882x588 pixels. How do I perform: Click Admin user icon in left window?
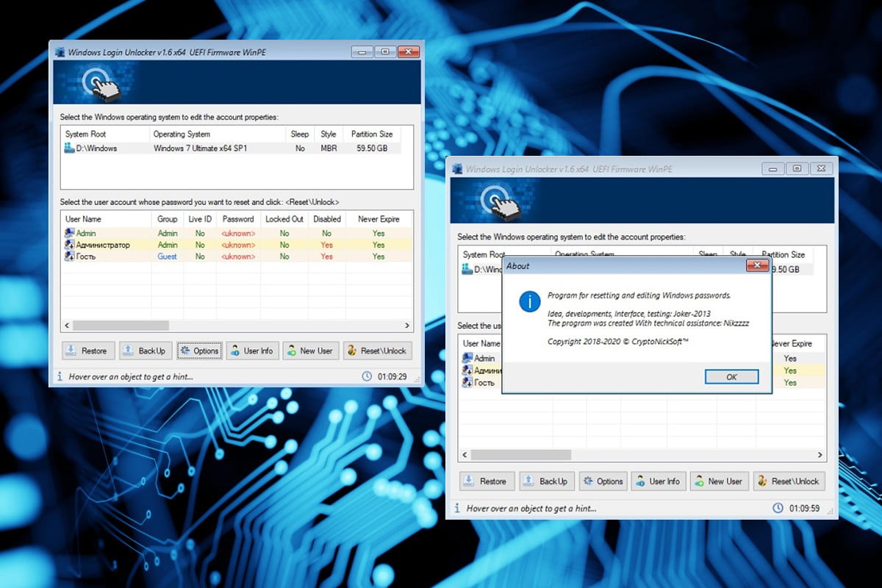[70, 233]
